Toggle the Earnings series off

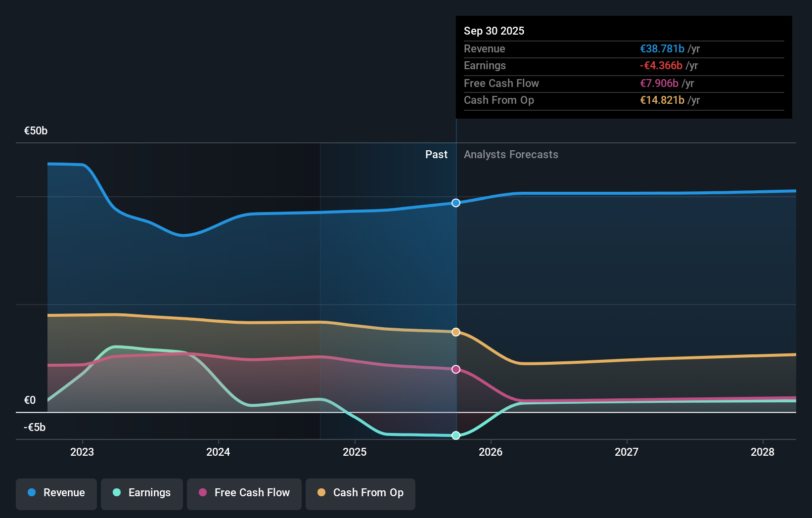(141, 493)
